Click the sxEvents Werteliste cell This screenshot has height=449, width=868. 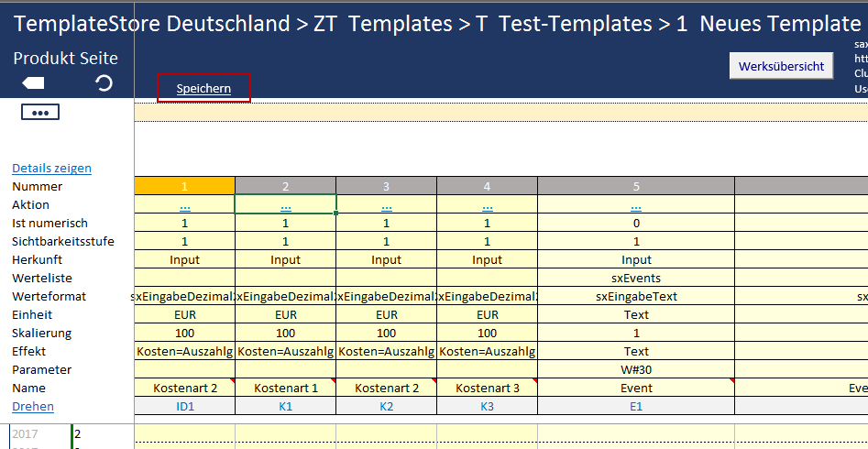click(x=636, y=278)
